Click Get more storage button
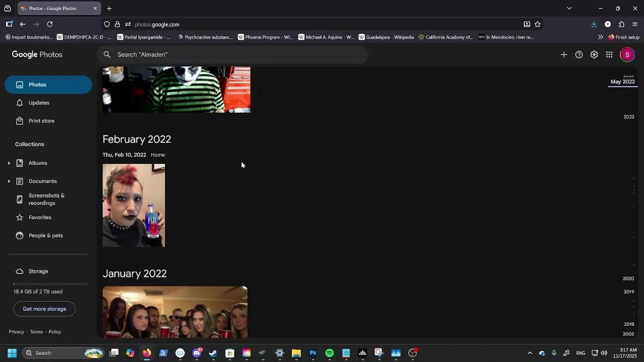 (44, 309)
